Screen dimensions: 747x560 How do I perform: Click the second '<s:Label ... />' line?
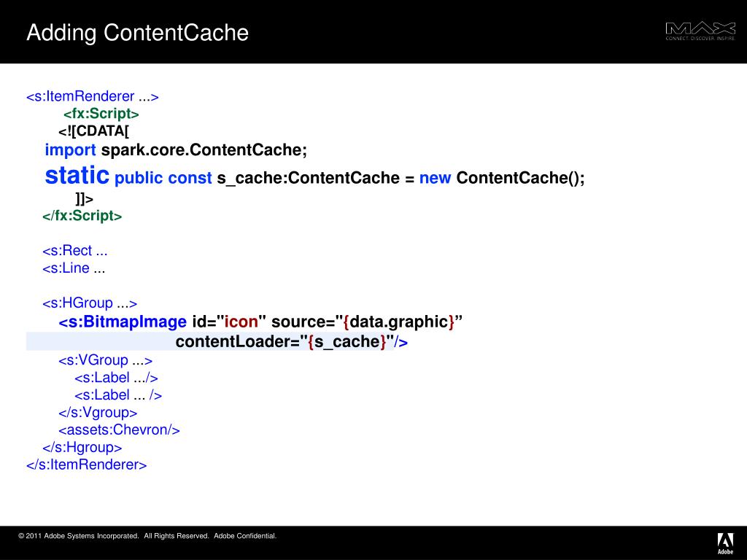(x=118, y=395)
